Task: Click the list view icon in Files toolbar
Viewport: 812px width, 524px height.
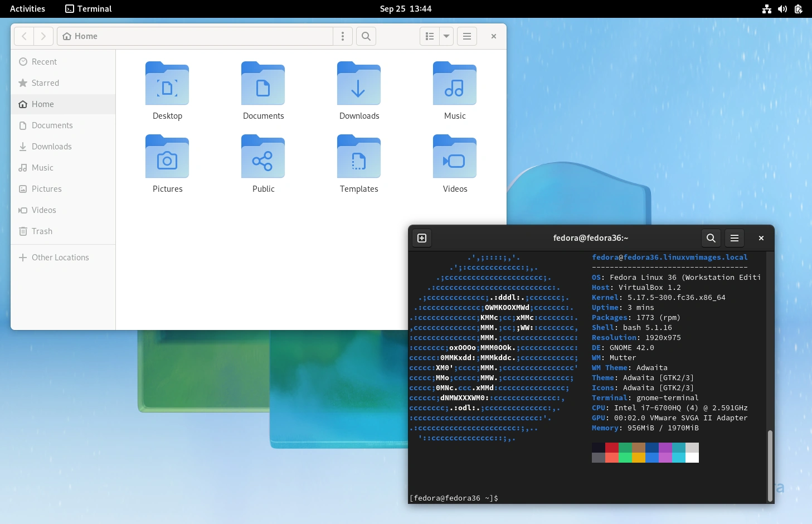Action: click(430, 36)
